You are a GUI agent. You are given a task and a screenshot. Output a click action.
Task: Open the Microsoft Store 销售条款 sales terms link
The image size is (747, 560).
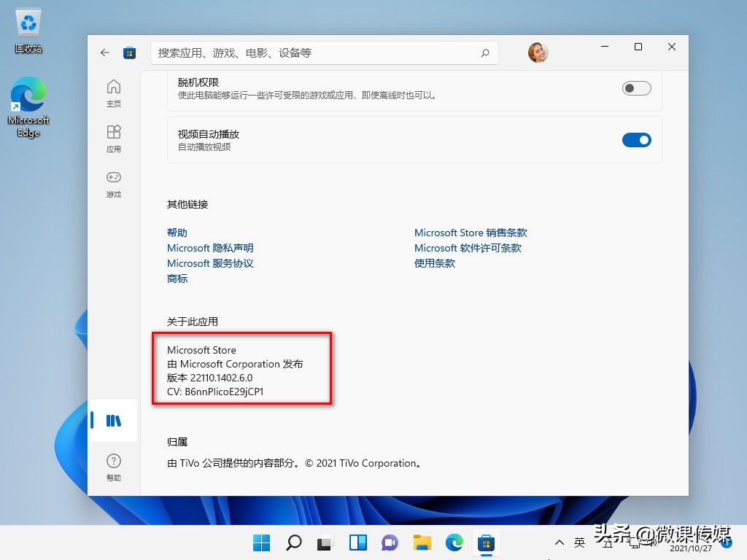click(x=471, y=233)
